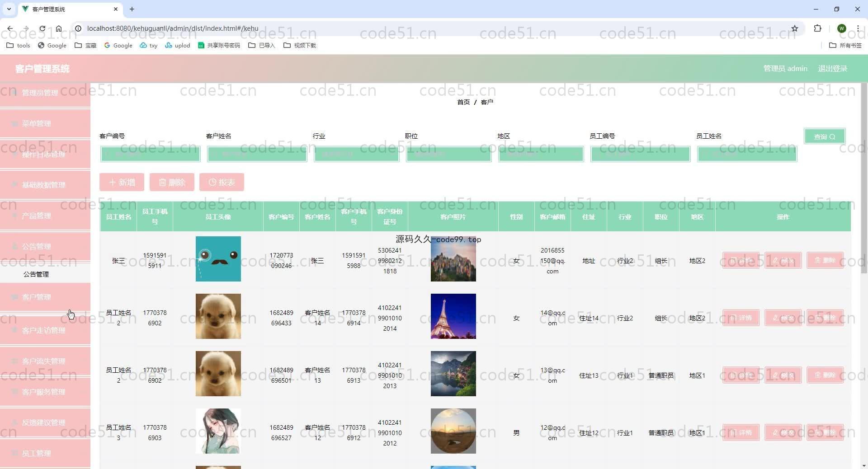The width and height of the screenshot is (868, 469).
Task: Open the tab search chevron
Action: 9,9
